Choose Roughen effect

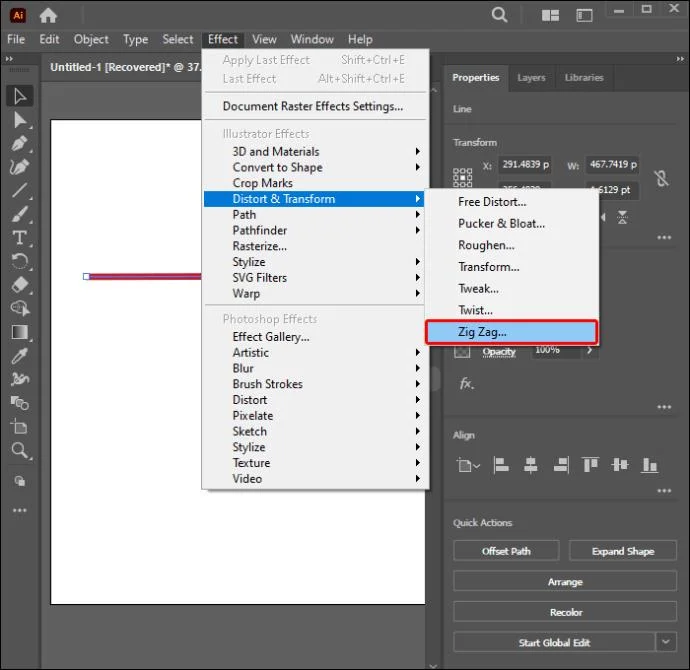[x=511, y=245]
